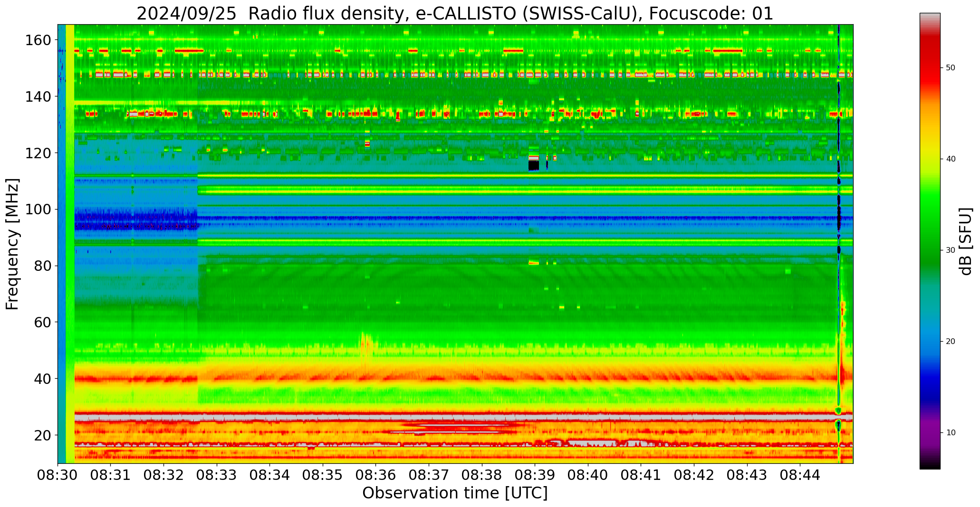Click the plot title text at top
Screen dimensions: 980x507
click(x=455, y=13)
